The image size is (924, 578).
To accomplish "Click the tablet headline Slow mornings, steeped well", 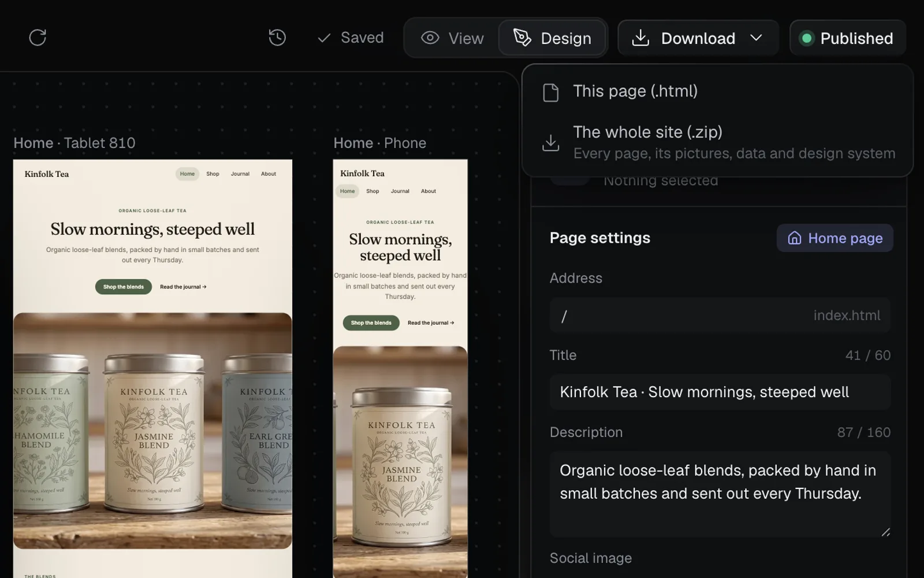I will (152, 229).
